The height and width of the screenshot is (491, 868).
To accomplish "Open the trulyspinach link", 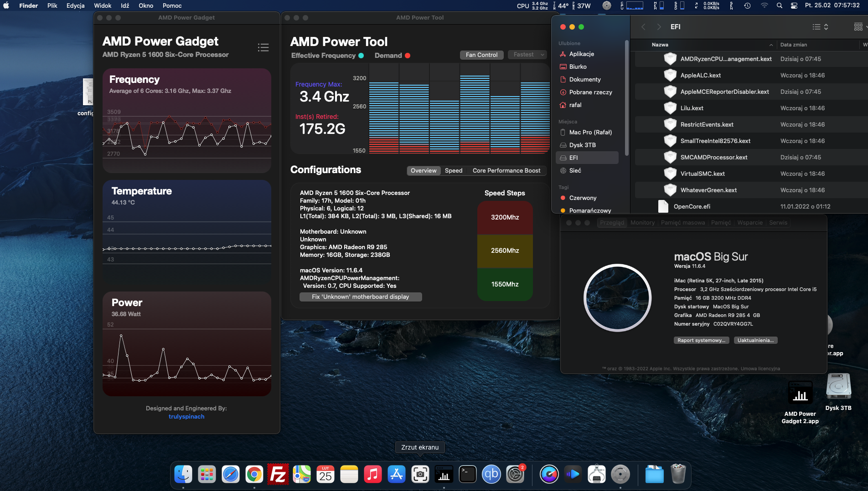I will 186,416.
